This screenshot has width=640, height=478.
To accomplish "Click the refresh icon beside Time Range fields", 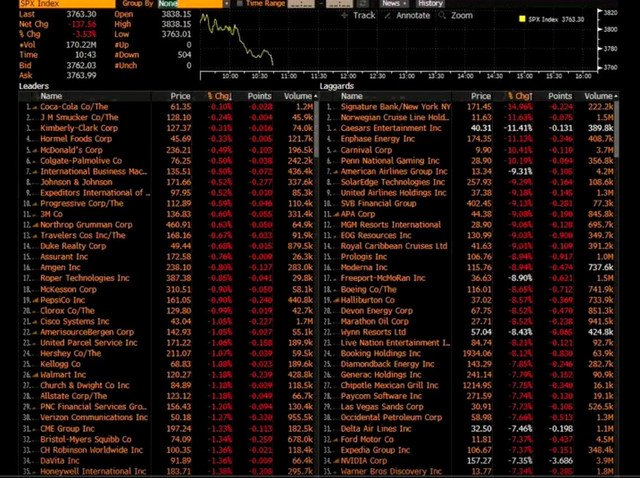I will [x=362, y=4].
